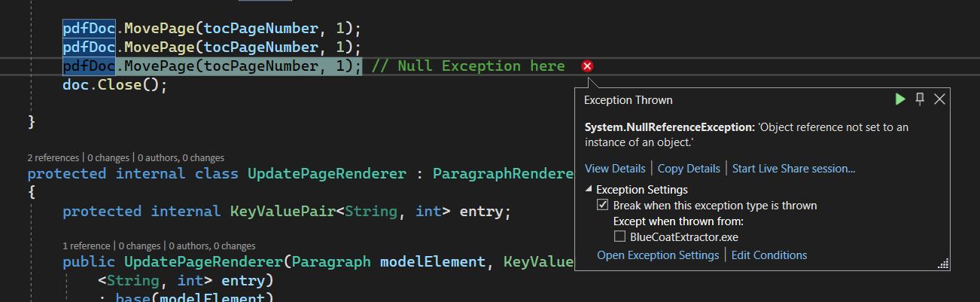Close the Exception Thrown popup
Viewport: 980px width, 302px height.
point(939,99)
